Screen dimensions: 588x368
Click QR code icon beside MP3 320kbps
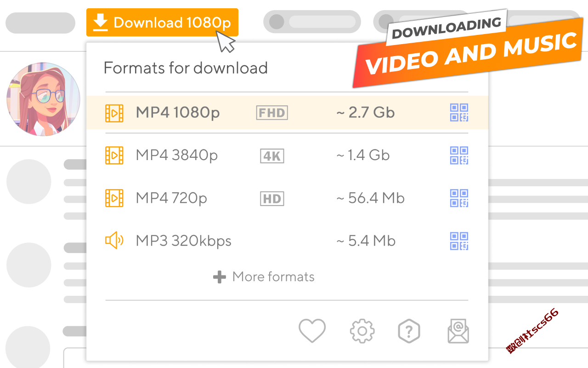pyautogui.click(x=459, y=241)
